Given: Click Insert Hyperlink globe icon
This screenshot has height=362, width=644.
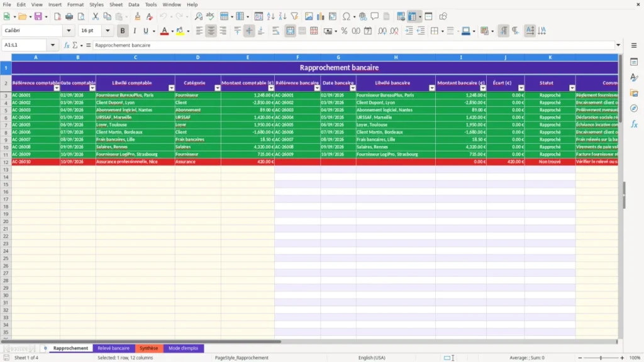Looking at the screenshot, I should pos(363,16).
